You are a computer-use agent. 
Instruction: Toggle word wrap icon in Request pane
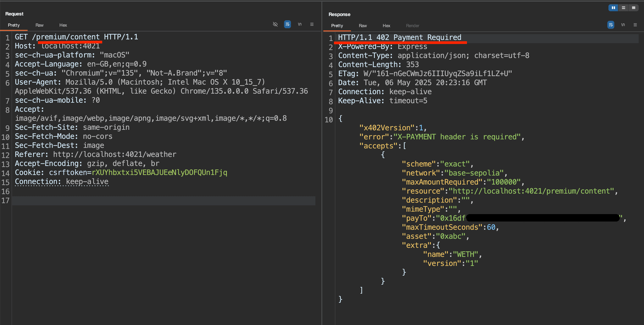tap(287, 24)
